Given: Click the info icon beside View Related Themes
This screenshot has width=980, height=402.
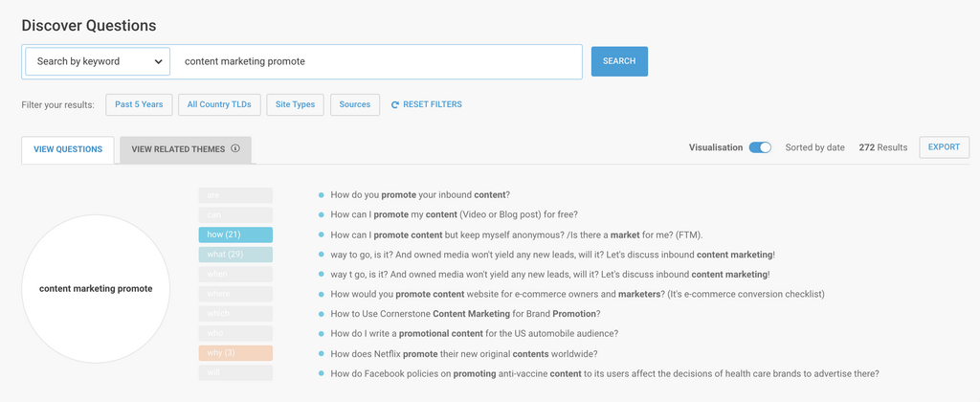Looking at the screenshot, I should point(235,149).
